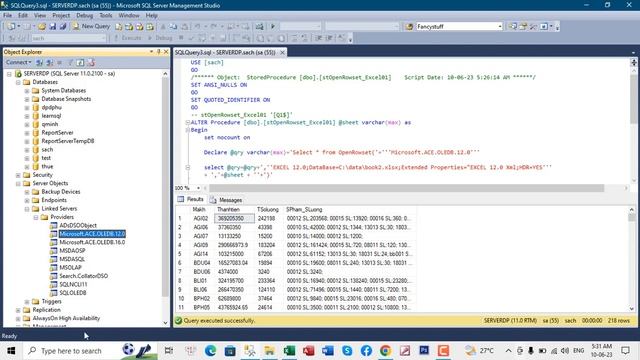The height and width of the screenshot is (360, 640).
Task: Click the Makh column header
Action: [199, 209]
